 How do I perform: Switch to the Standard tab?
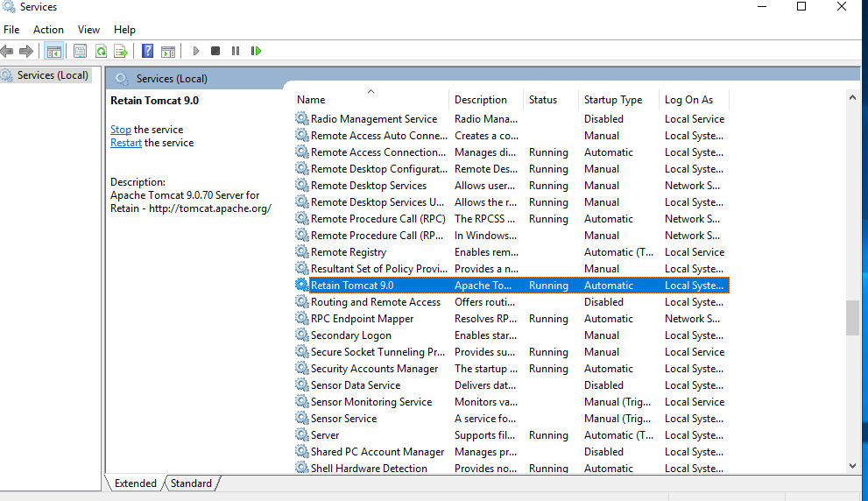191,483
